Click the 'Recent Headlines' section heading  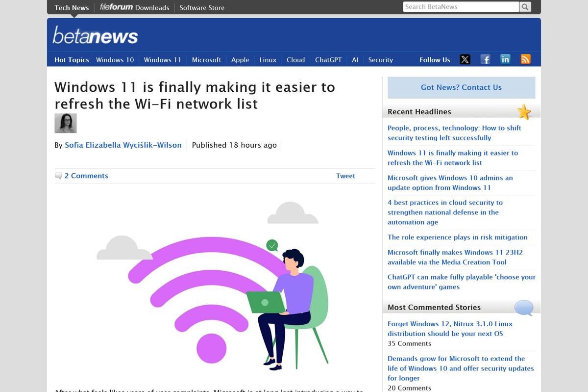(x=419, y=112)
